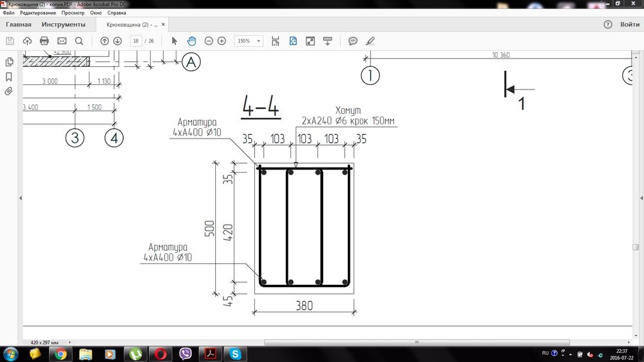Click the 420 x 297 мм page size label
The height and width of the screenshot is (362, 644).
[44, 342]
